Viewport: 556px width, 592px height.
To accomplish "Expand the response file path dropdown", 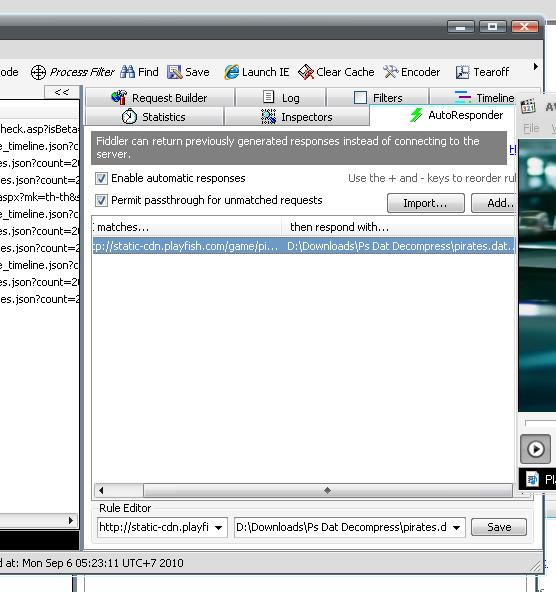I will pos(457,527).
